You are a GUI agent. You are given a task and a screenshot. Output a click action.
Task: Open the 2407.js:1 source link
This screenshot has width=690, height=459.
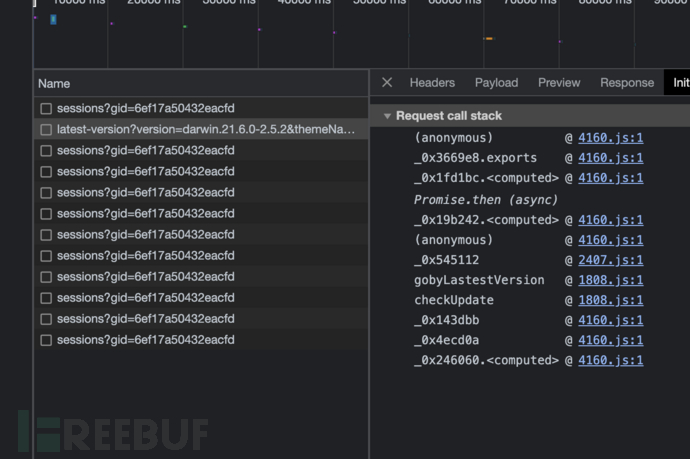point(610,260)
